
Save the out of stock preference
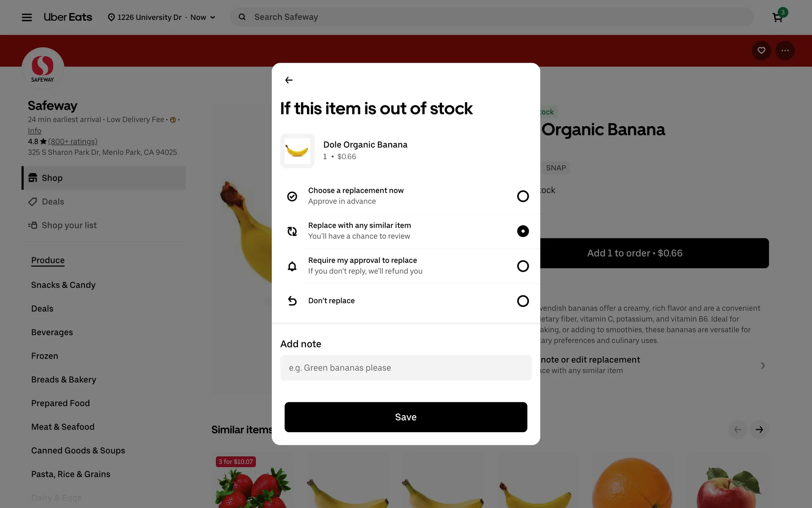406,417
